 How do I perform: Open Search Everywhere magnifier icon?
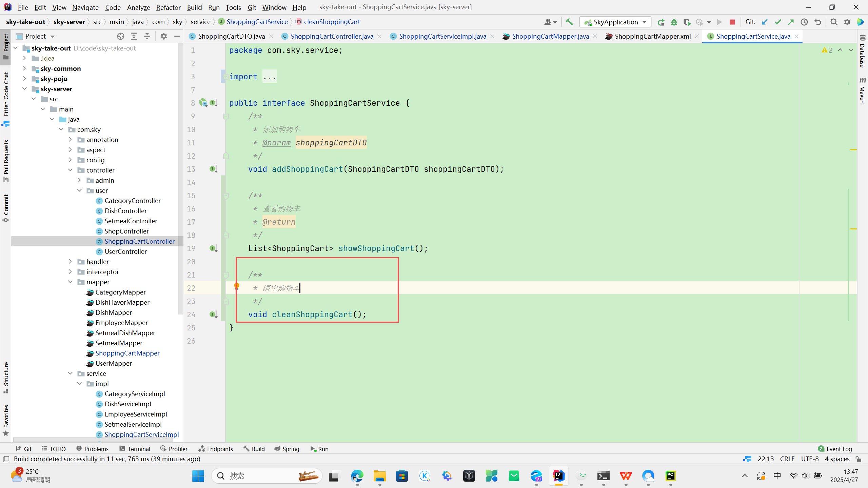pos(834,22)
